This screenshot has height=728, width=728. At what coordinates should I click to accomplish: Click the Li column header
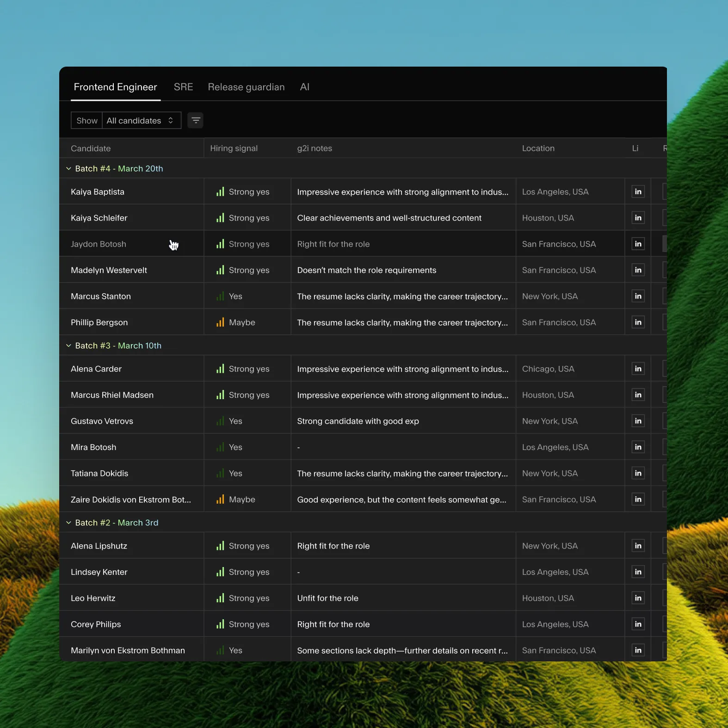click(x=635, y=148)
